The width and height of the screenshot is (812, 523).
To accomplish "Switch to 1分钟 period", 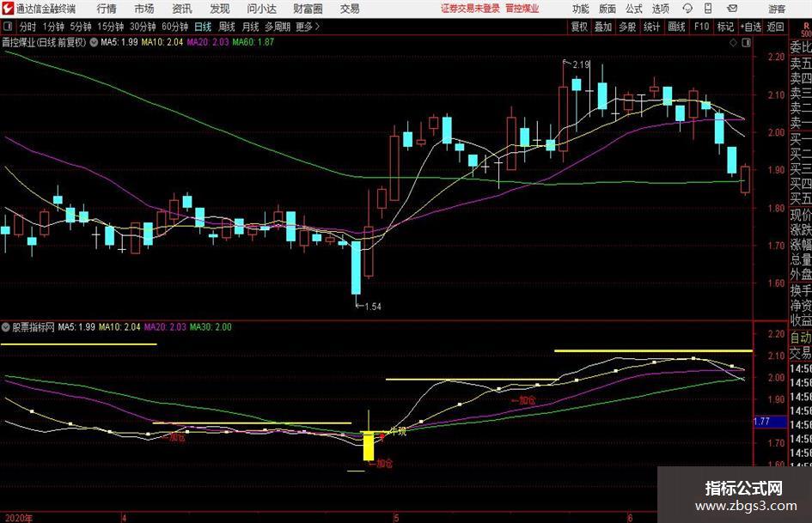I will [x=52, y=27].
